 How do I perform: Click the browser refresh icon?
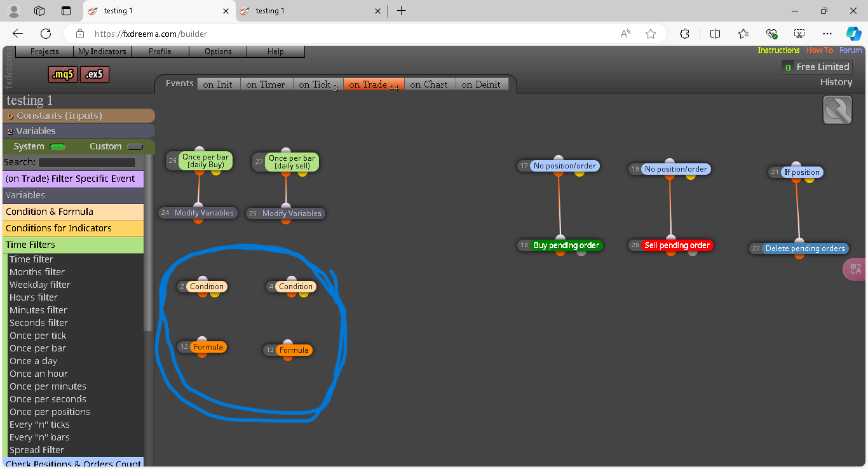click(x=46, y=34)
